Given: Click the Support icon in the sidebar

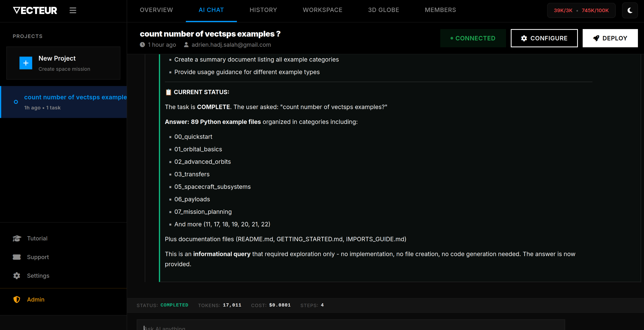Looking at the screenshot, I should (x=17, y=257).
